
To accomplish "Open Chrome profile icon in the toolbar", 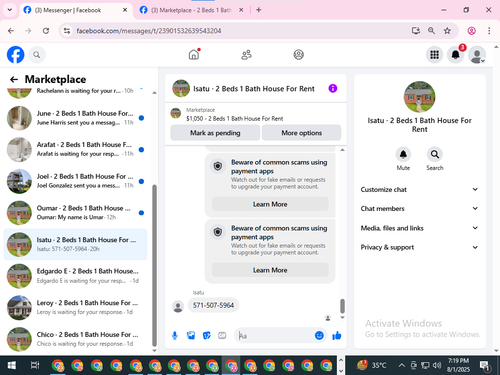I will click(x=471, y=31).
